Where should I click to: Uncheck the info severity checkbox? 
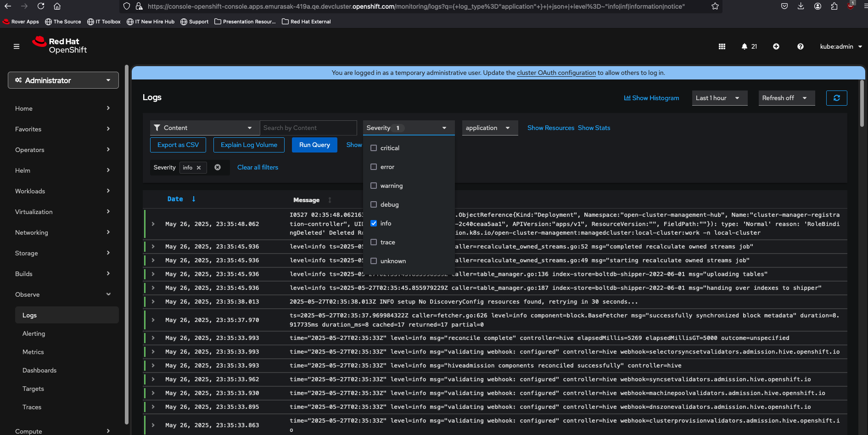click(x=374, y=223)
